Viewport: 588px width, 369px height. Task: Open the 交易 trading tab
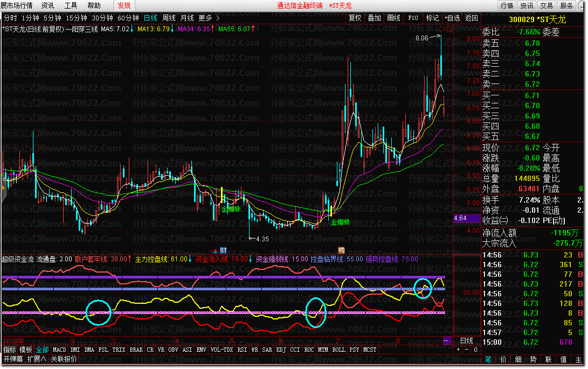pos(547,5)
